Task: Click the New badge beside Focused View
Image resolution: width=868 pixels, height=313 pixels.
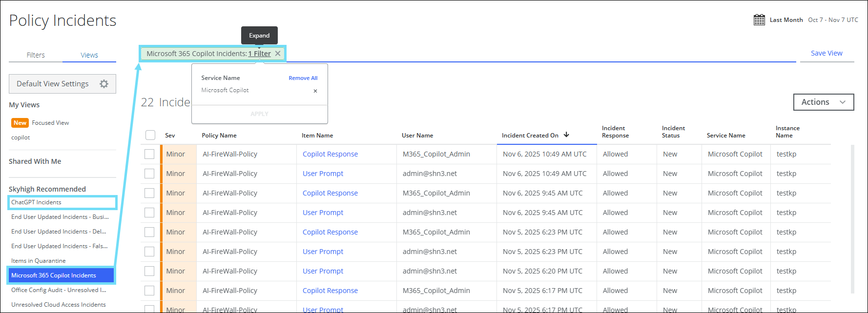Action: 20,123
